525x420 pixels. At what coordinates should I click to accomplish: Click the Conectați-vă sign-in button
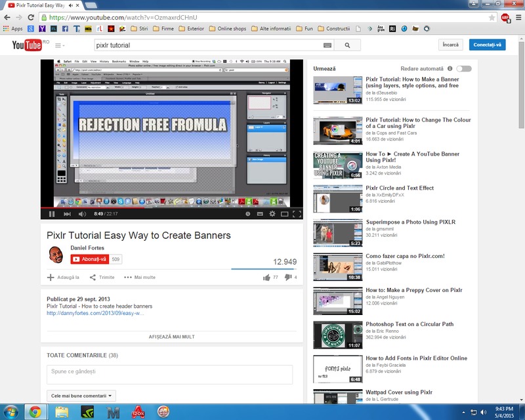pos(487,45)
